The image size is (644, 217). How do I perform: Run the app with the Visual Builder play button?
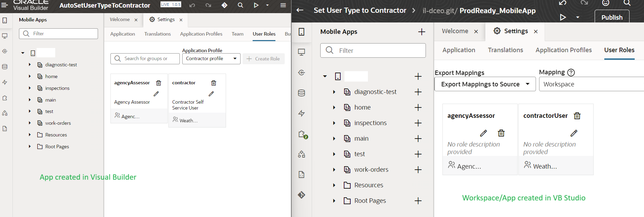point(256,5)
